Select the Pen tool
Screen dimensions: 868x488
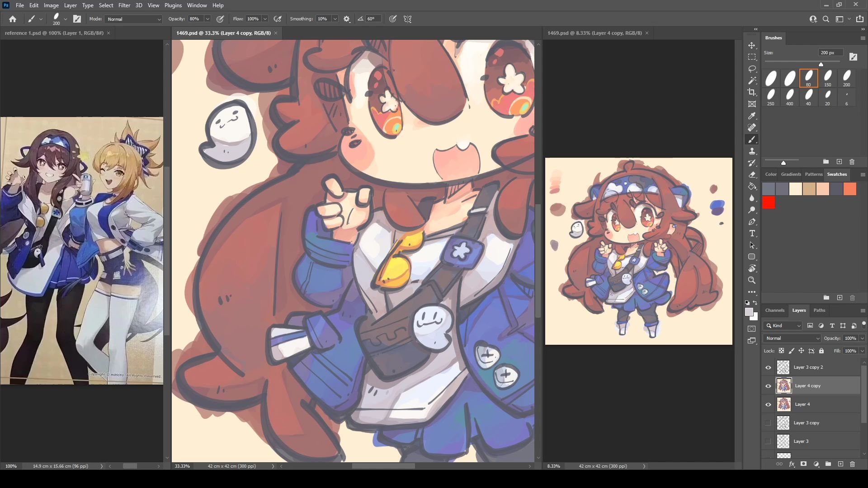[x=752, y=222]
